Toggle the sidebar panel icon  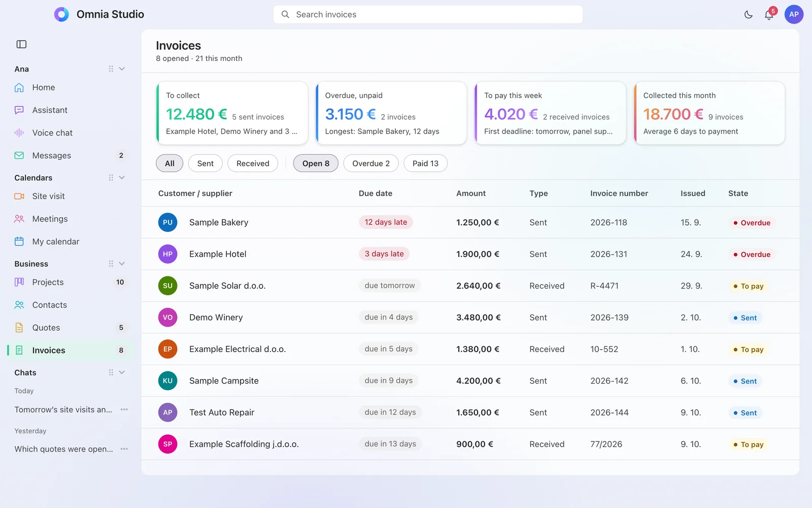click(x=21, y=44)
